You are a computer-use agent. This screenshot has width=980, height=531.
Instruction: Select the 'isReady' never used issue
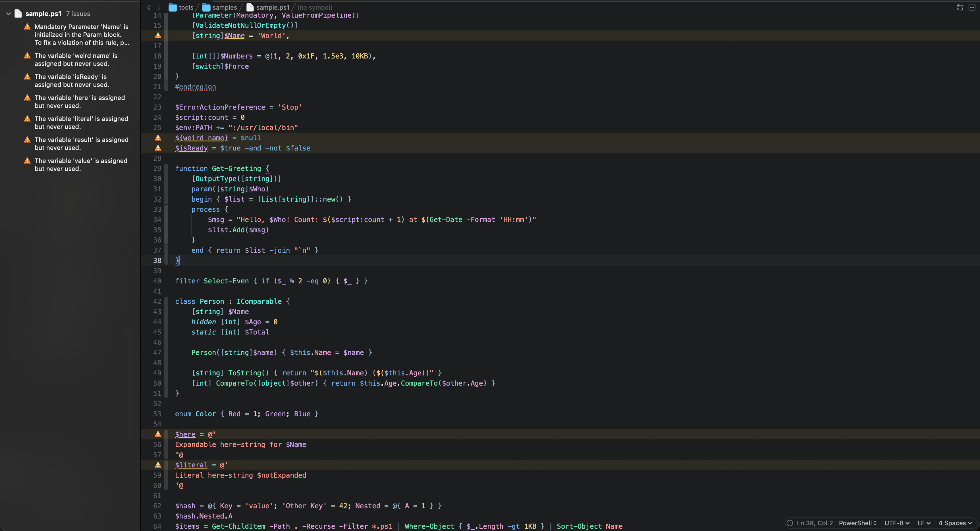point(67,81)
